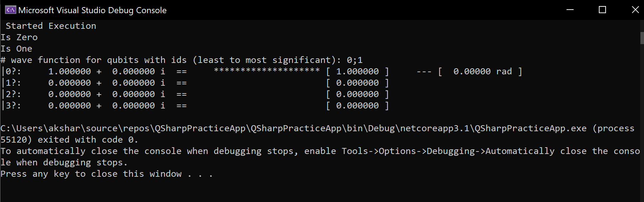This screenshot has height=202, width=644.
Task: Click the [ 1.000000 ] probability value
Action: pos(358,71)
